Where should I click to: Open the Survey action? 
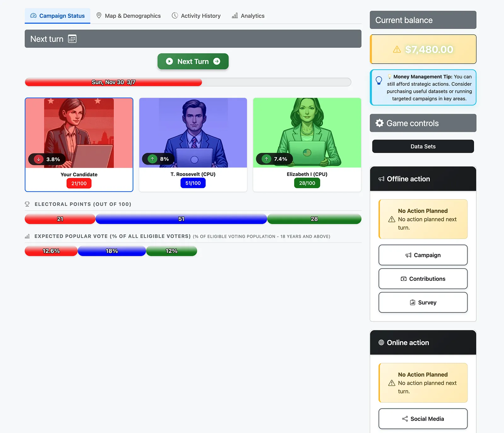coord(423,302)
